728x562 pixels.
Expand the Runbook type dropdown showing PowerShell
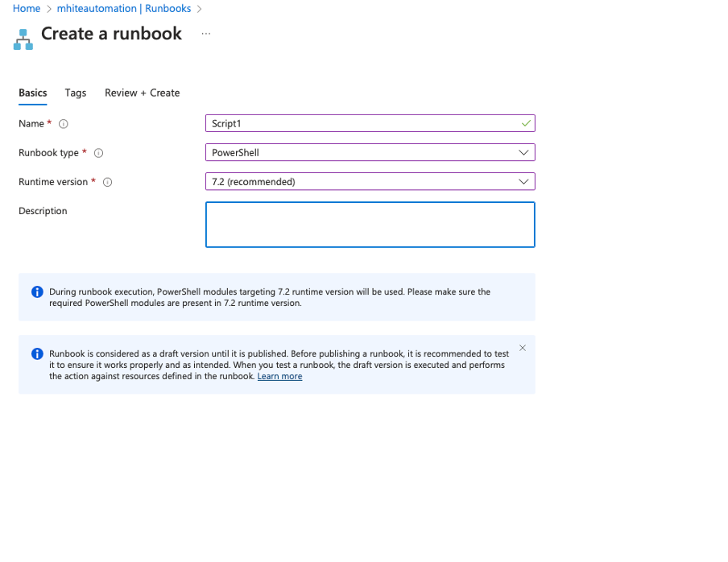(370, 152)
